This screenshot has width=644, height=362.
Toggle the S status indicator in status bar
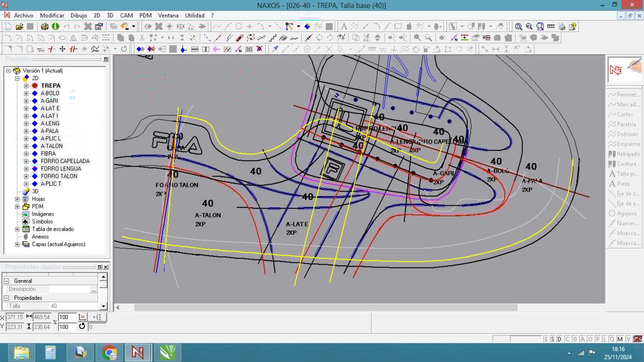coord(553,339)
